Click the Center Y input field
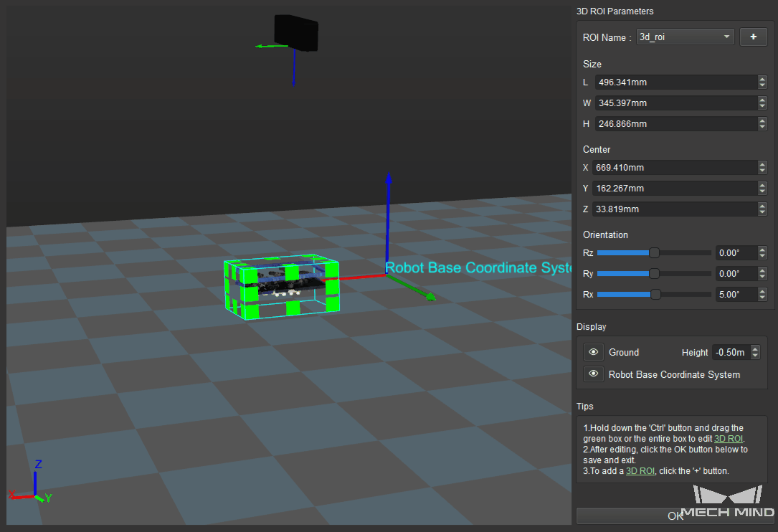This screenshot has width=778, height=532. [674, 188]
